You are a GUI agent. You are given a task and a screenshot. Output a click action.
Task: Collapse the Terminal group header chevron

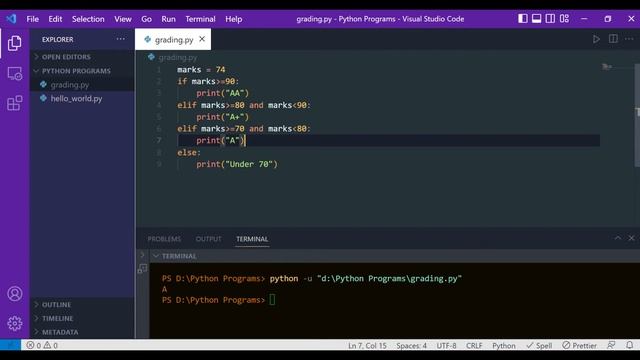156,256
